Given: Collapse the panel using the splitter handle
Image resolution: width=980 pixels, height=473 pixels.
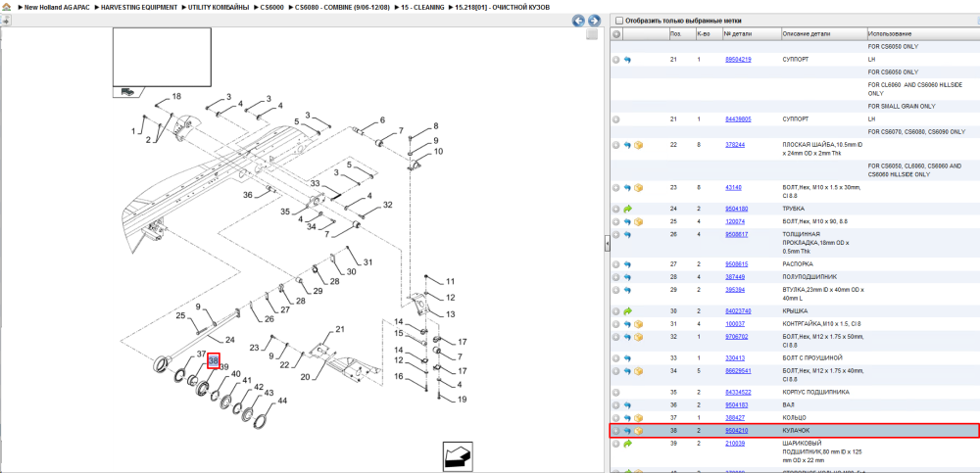Looking at the screenshot, I should point(607,244).
